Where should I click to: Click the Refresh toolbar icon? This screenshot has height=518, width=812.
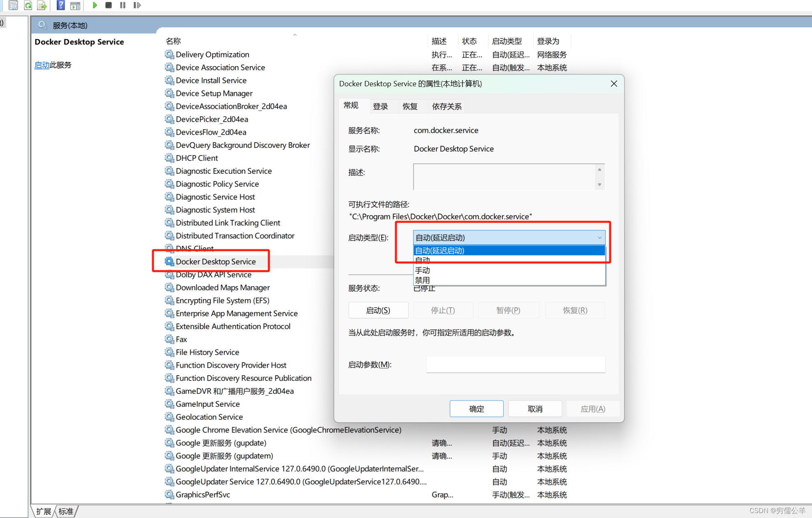tap(28, 5)
